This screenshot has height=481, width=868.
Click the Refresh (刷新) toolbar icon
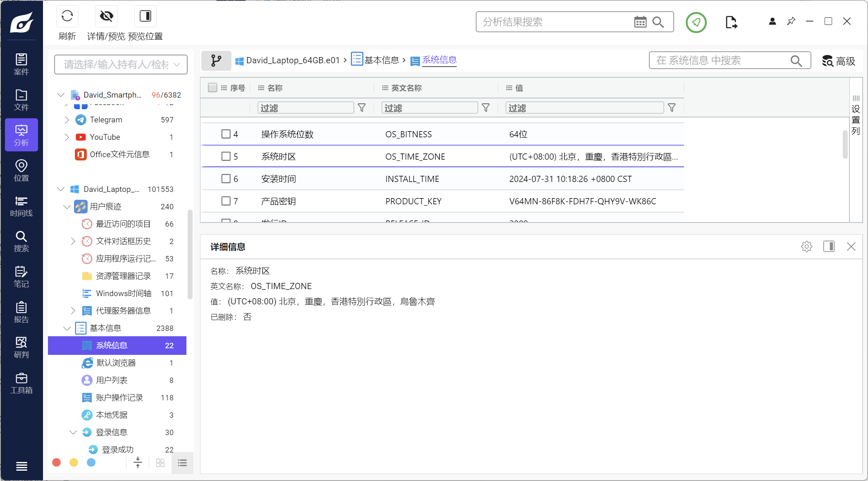67,16
